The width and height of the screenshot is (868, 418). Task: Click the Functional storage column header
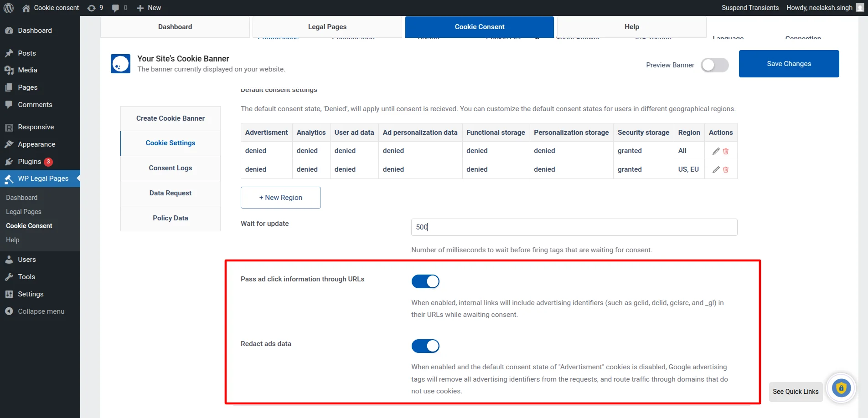[x=496, y=133]
